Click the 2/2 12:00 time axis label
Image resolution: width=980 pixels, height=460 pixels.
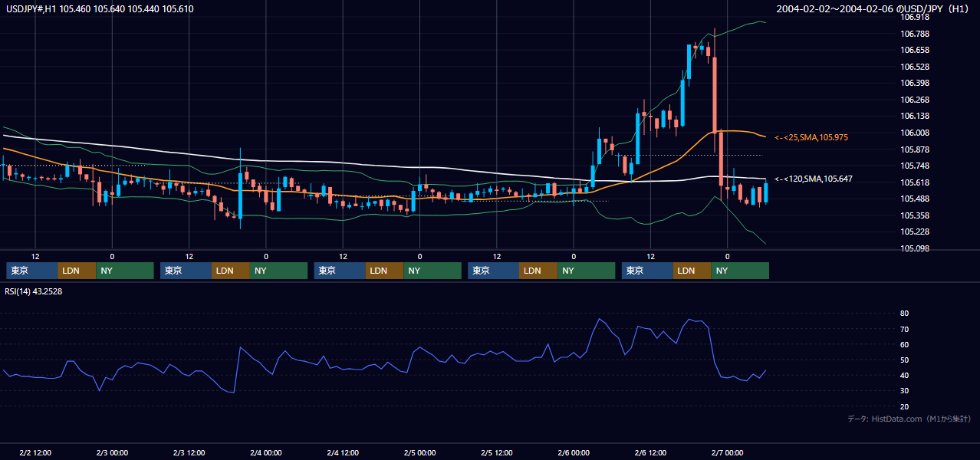pyautogui.click(x=35, y=452)
